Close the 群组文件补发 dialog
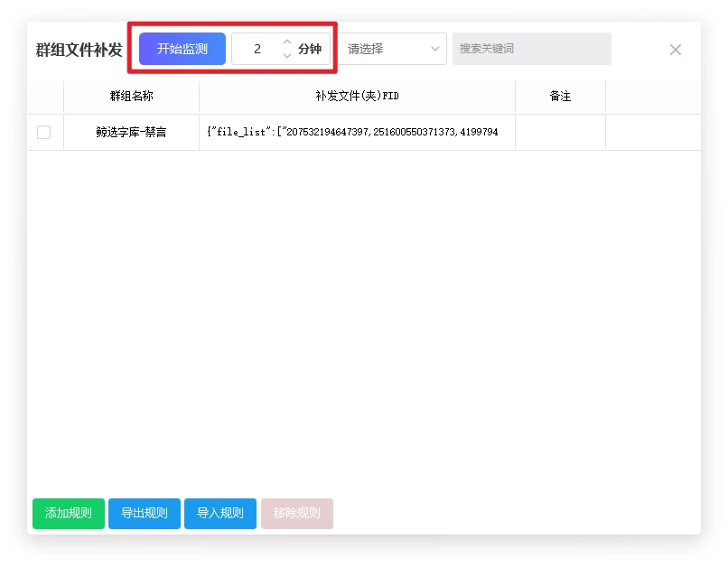Viewport: 728px width, 567px height. click(x=675, y=50)
